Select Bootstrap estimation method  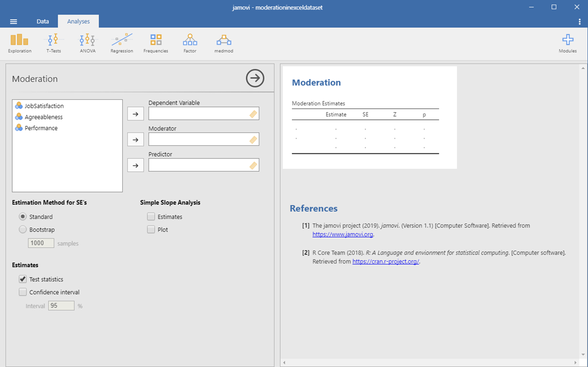pyautogui.click(x=23, y=230)
